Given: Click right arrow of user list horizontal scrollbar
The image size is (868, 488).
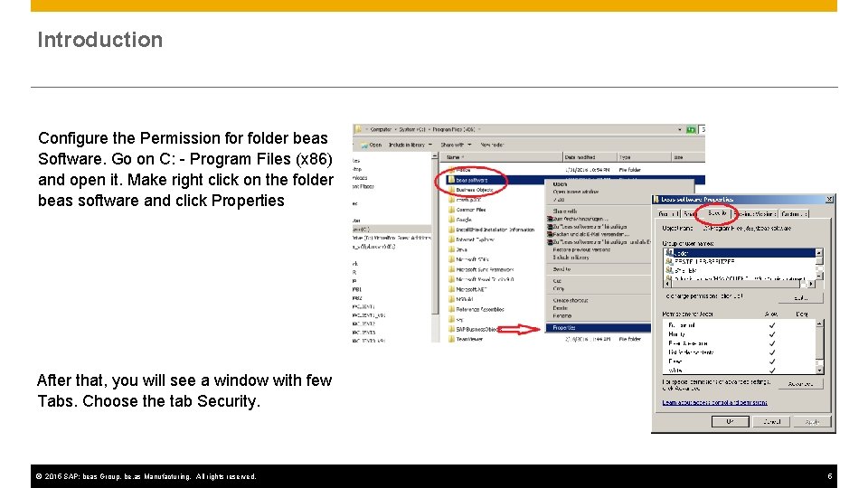Looking at the screenshot, I should 811,284.
